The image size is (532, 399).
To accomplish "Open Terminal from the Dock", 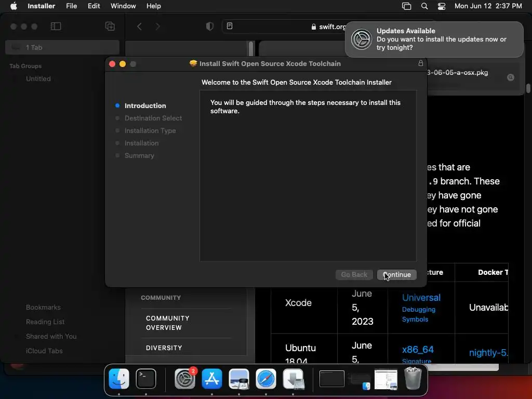I will click(x=146, y=379).
